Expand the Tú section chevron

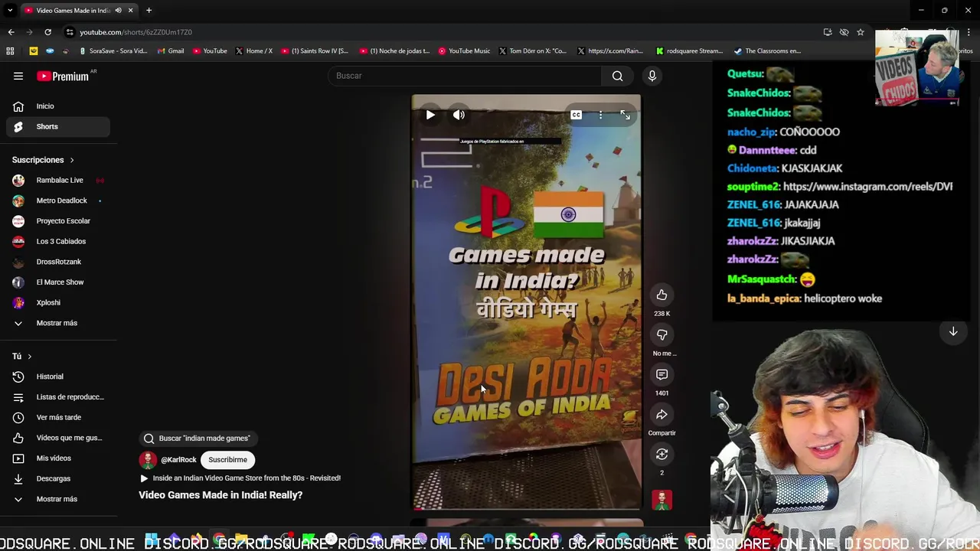30,357
